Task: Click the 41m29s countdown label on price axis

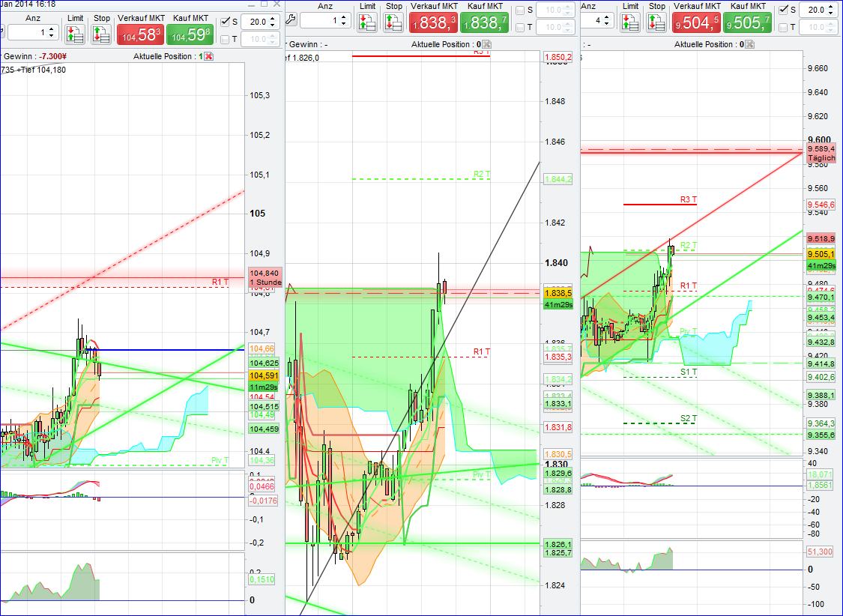Action: tap(558, 305)
